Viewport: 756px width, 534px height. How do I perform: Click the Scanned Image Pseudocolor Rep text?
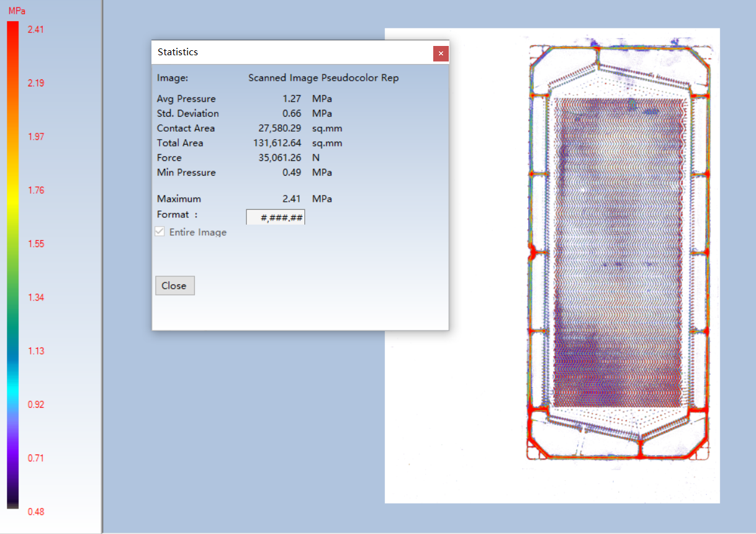pos(323,78)
